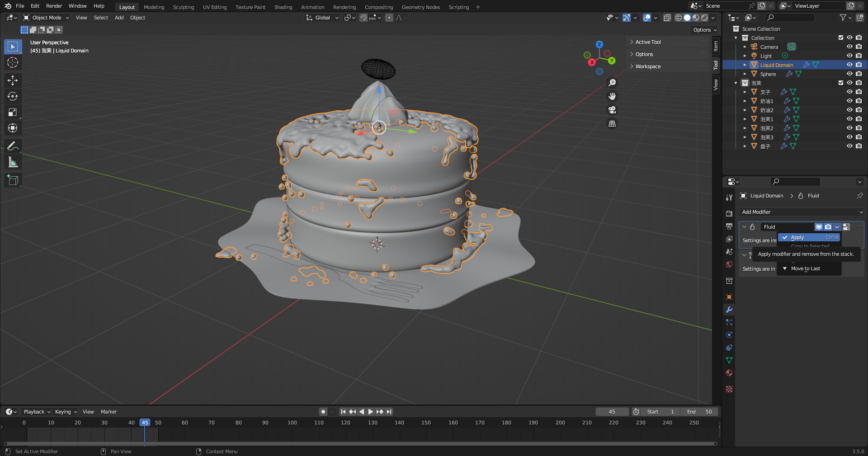Activate the Measure tool
Viewport: 868px width, 456px height.
coord(13,162)
